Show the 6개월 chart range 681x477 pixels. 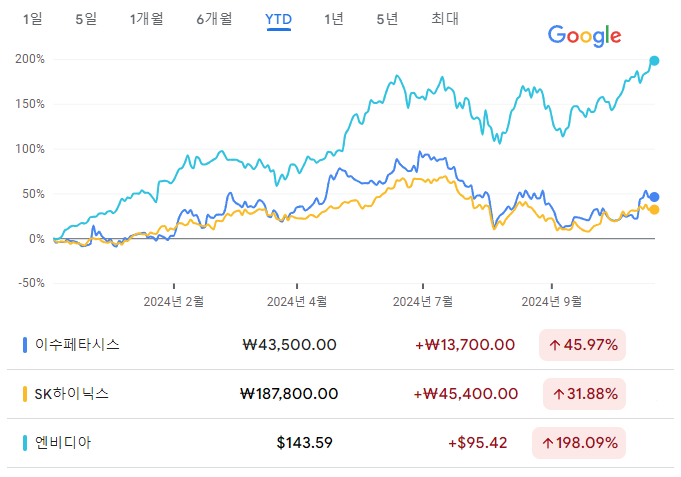tap(214, 19)
